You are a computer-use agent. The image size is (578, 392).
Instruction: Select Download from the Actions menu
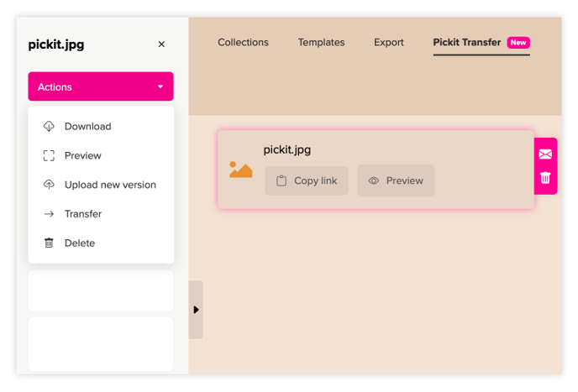tap(101, 127)
